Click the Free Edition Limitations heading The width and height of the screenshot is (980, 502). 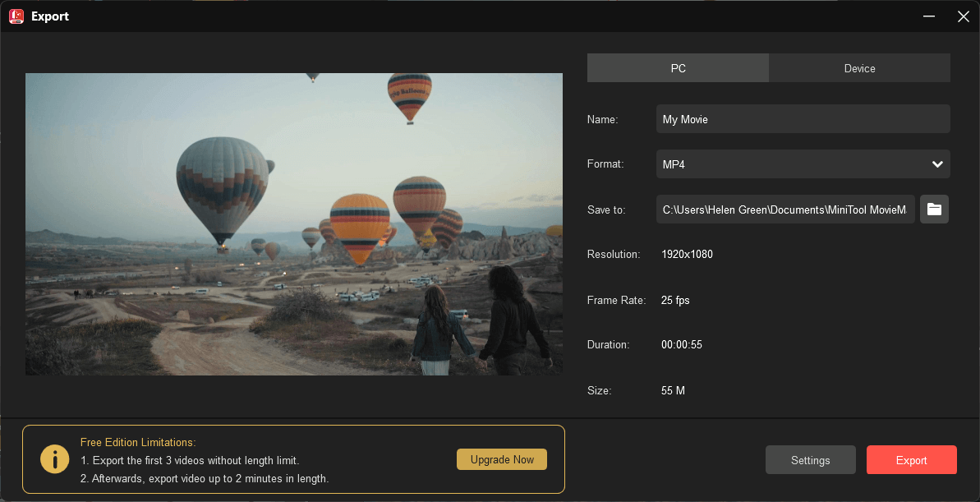pyautogui.click(x=138, y=443)
